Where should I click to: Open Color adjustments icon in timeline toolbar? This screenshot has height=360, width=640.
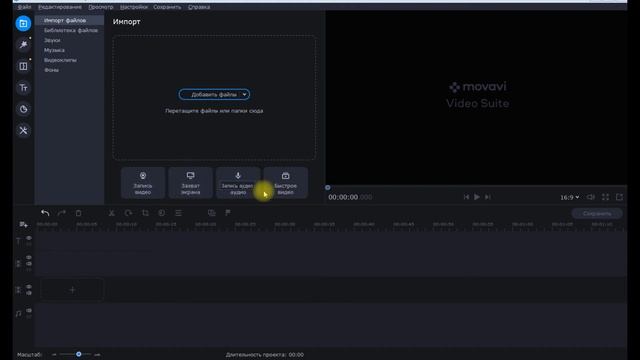162,213
